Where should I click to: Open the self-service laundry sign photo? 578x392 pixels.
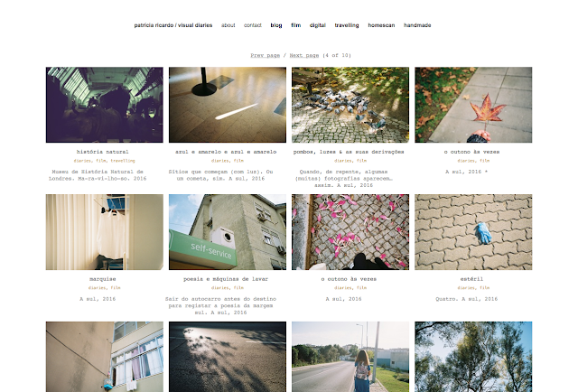228,232
